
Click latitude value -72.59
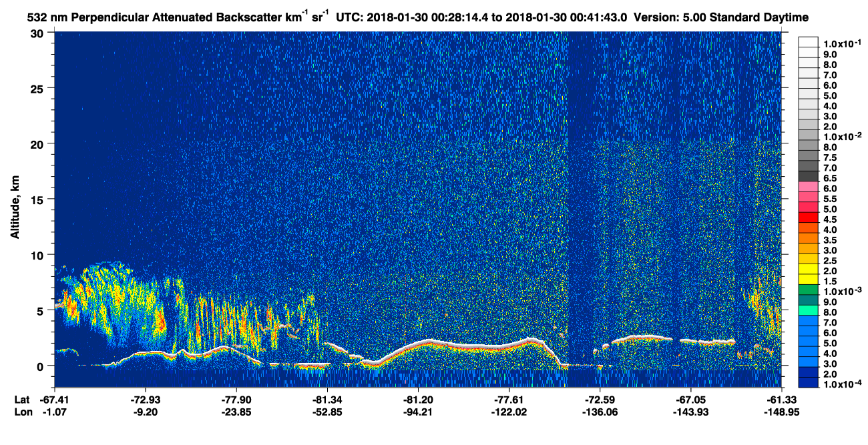tap(600, 399)
